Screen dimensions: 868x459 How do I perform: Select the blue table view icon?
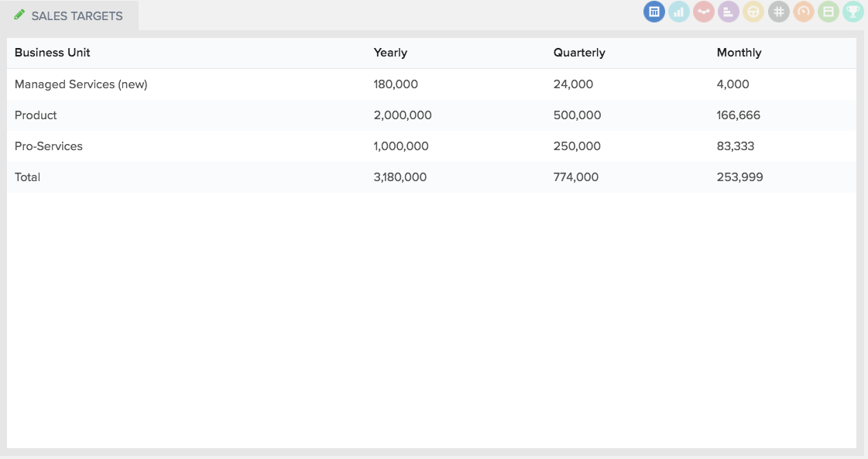[654, 12]
